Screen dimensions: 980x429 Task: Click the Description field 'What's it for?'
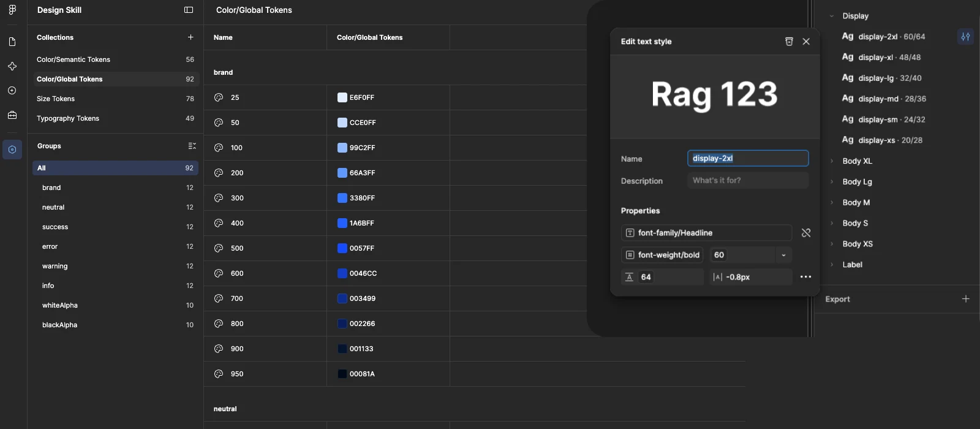(748, 180)
